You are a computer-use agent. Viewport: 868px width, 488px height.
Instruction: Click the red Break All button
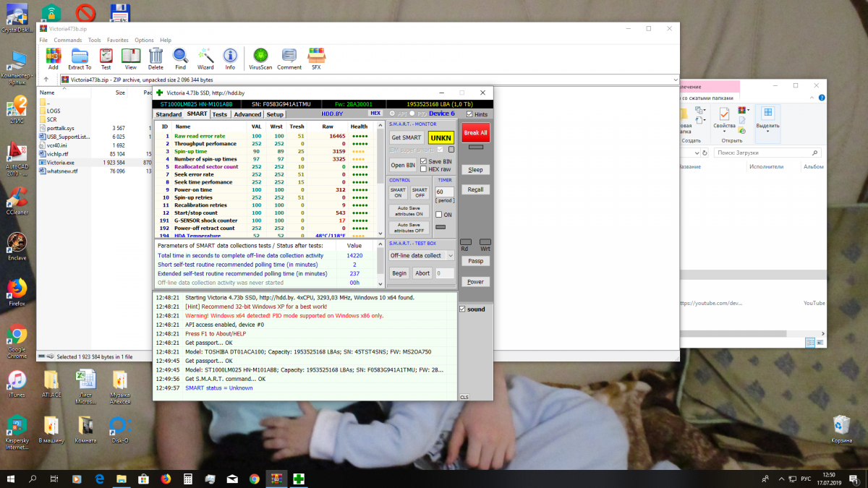tap(475, 133)
